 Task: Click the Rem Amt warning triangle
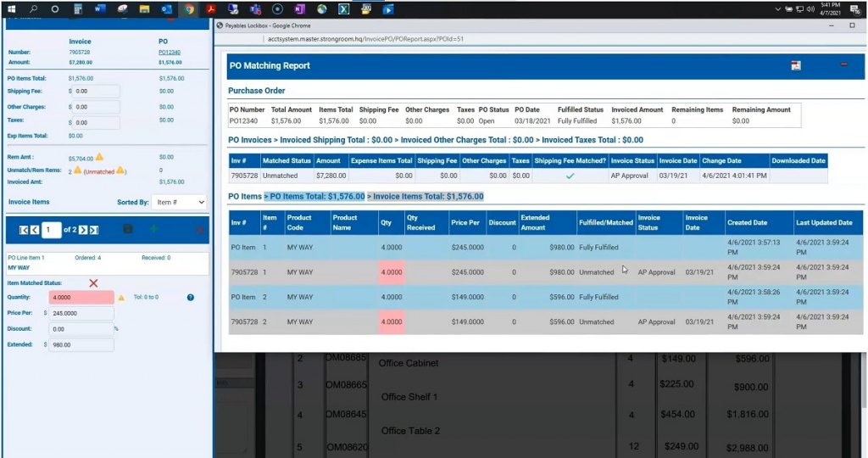100,157
